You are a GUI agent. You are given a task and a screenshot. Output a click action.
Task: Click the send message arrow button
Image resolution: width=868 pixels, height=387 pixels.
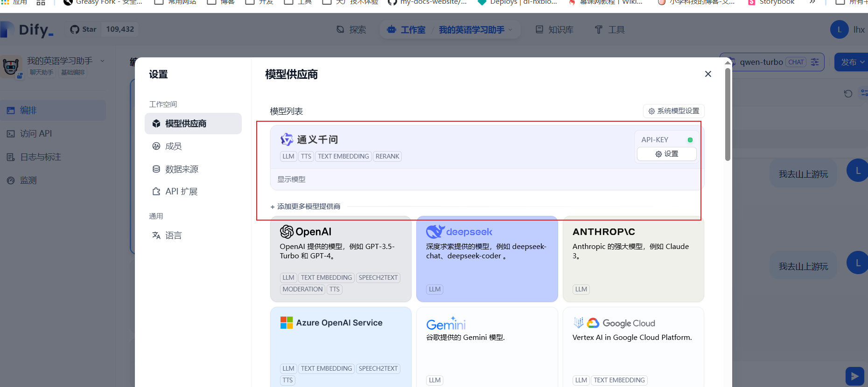[854, 376]
